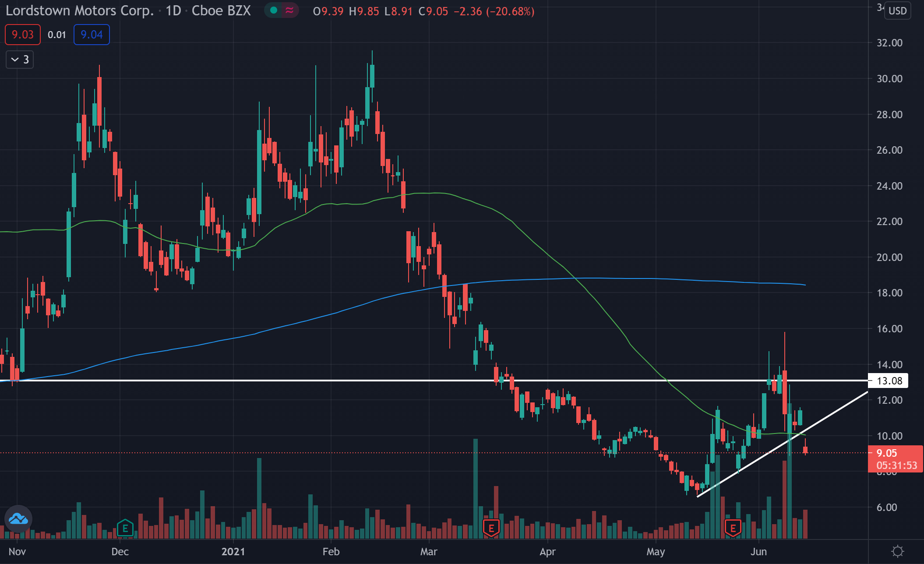Click the Dec label on time axis
The width and height of the screenshot is (924, 564).
coord(120,552)
